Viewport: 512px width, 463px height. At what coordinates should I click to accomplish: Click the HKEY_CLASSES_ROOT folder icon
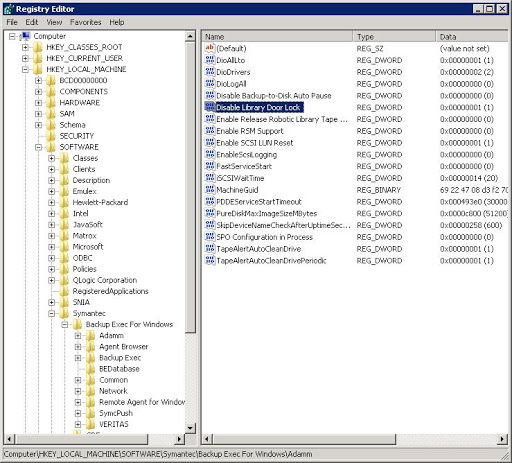point(38,47)
